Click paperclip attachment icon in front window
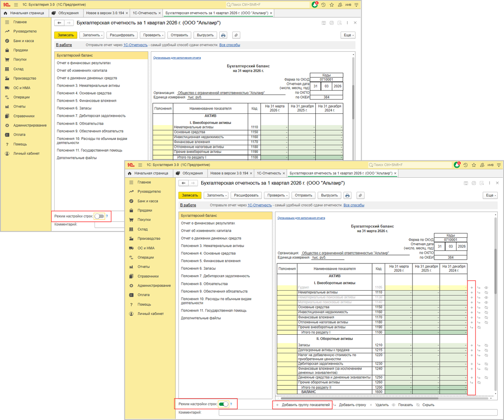The image size is (504, 420). (x=360, y=195)
